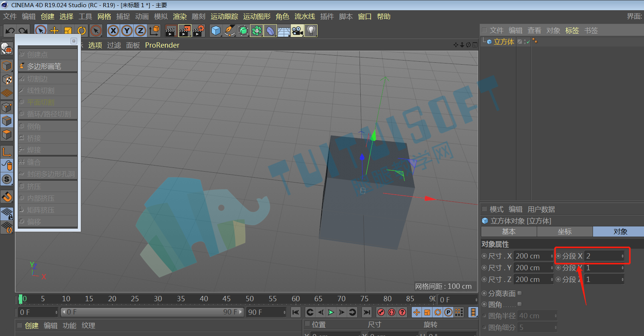Open Render Settings clapperboard-gear icon
Image resolution: width=644 pixels, height=336 pixels.
[x=199, y=31]
